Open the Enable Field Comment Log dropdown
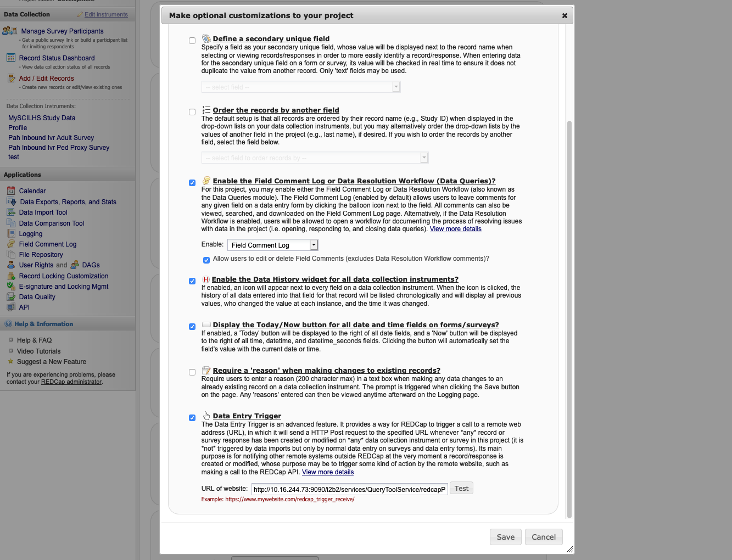This screenshot has height=560, width=732. click(x=273, y=245)
